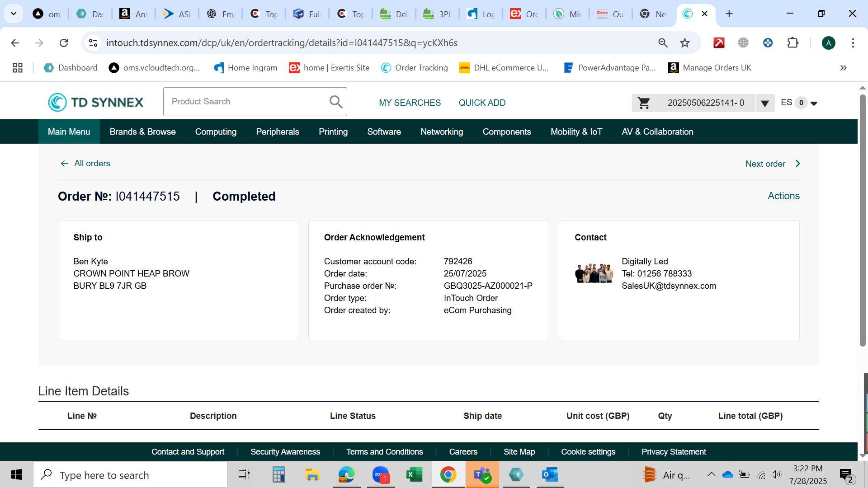Open the Components menu

507,131
